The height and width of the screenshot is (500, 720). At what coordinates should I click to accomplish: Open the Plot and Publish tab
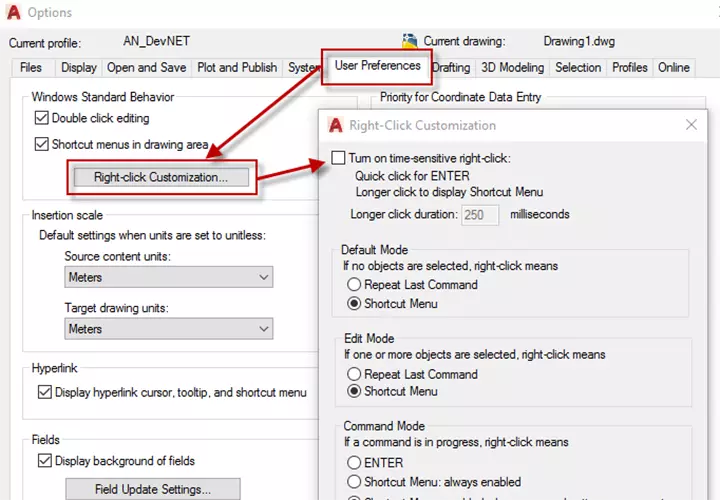click(x=236, y=68)
